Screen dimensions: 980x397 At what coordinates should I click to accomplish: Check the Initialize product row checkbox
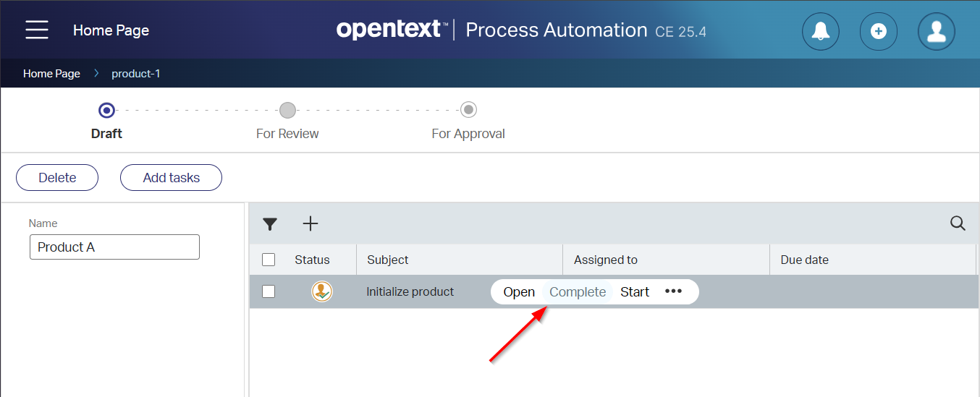[x=269, y=291]
